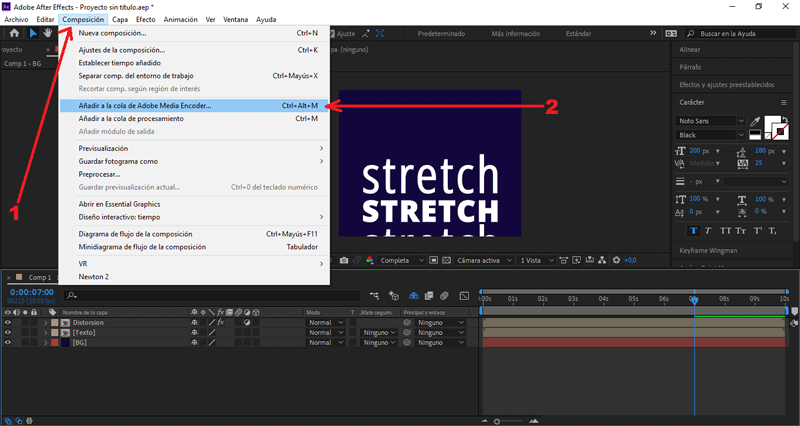
Task: Select the Hand tool
Action: pos(47,33)
